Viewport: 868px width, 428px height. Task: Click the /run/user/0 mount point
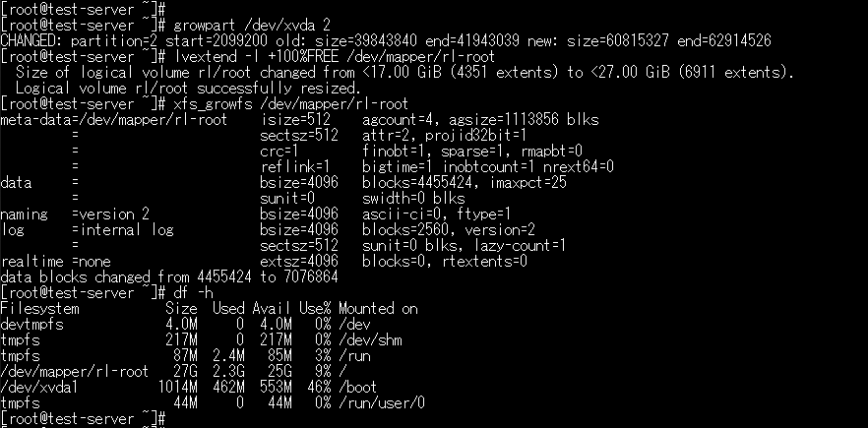tap(382, 402)
